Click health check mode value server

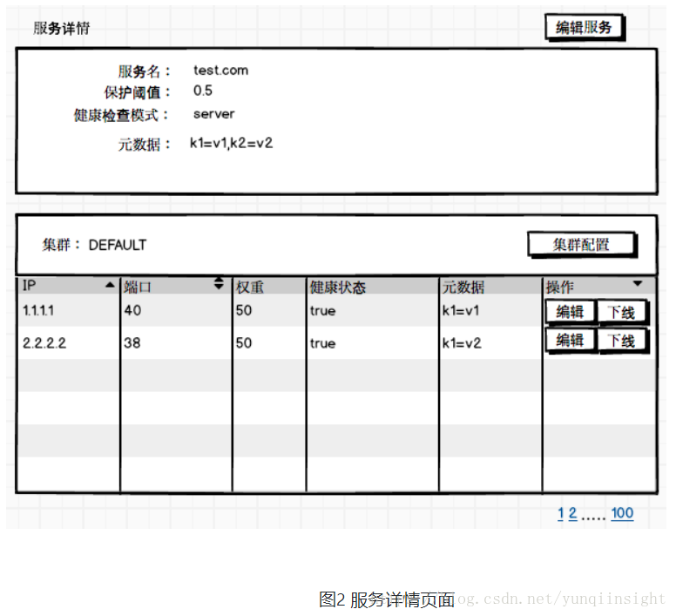click(213, 114)
